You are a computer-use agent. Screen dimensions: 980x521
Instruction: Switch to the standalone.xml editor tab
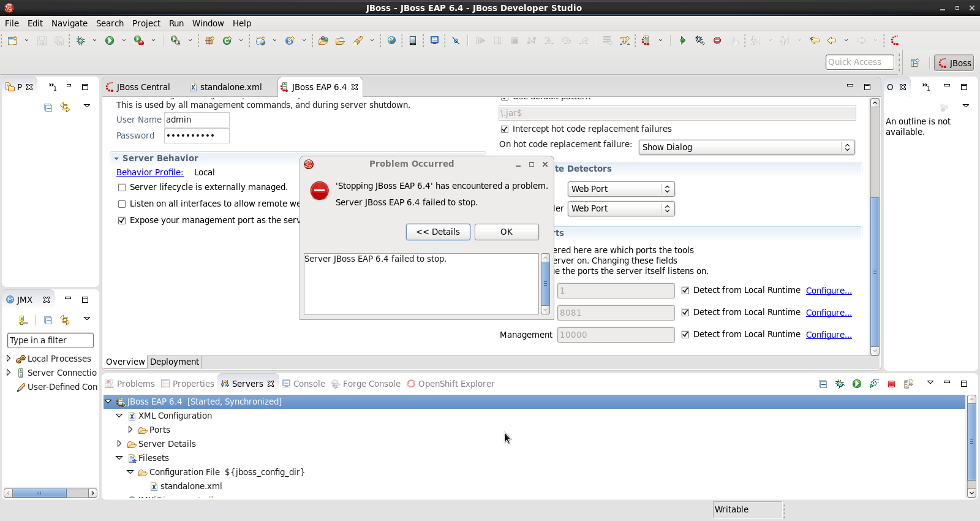point(225,87)
